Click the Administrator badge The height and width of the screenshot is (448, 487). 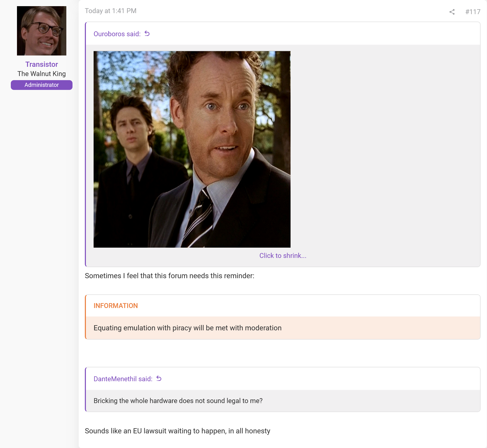click(42, 85)
